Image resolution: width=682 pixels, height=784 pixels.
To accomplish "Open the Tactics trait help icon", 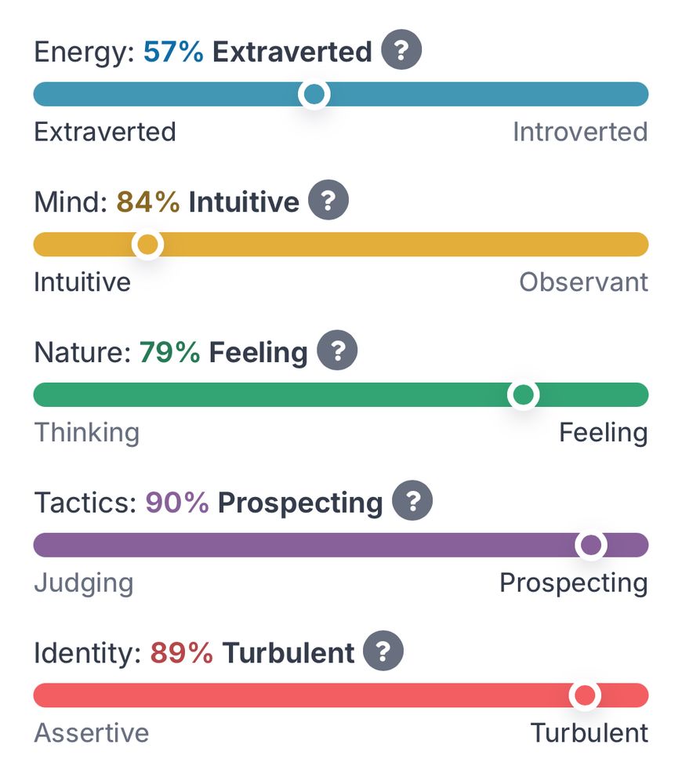I will click(412, 500).
